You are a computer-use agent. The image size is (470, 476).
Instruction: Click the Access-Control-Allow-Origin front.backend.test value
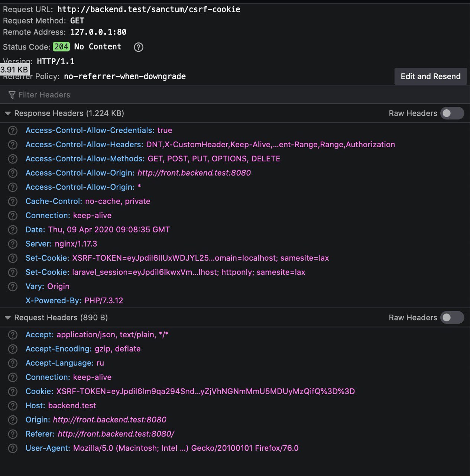coord(194,173)
